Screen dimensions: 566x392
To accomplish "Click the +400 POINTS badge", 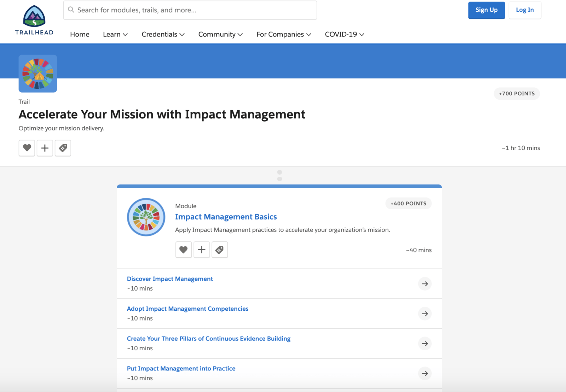I will (408, 204).
